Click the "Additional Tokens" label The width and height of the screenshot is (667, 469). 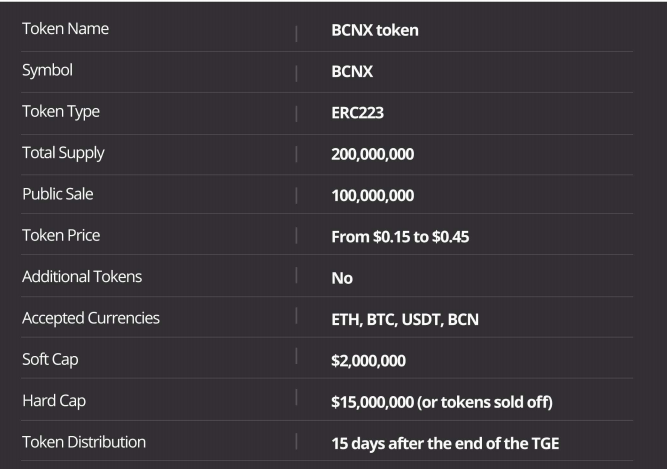pos(82,276)
